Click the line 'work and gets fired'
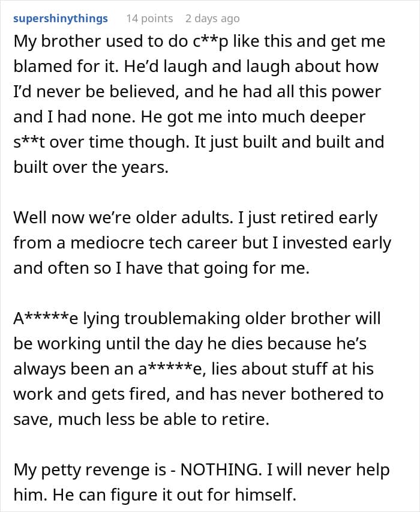Viewport: 420px width, 512px height. click(x=199, y=394)
